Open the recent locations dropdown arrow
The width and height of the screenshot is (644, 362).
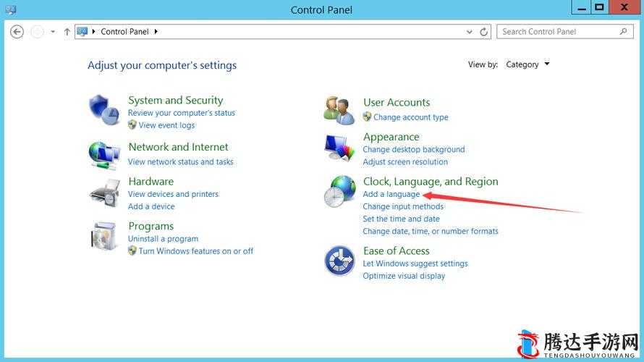pos(53,32)
